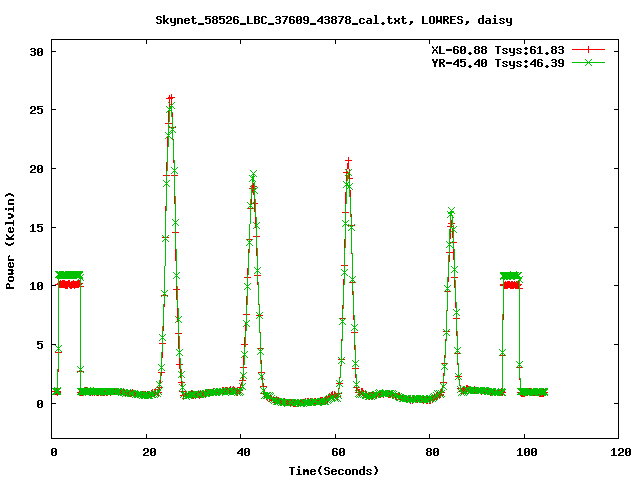
Task: Click the first calibration plateau near 3 seconds
Action: (x=69, y=279)
